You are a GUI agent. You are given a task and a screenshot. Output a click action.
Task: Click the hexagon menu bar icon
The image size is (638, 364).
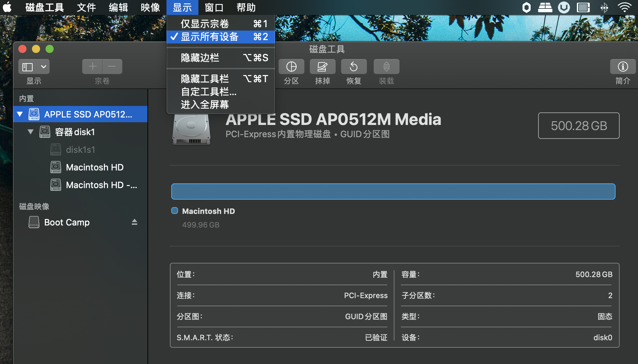[x=526, y=7]
